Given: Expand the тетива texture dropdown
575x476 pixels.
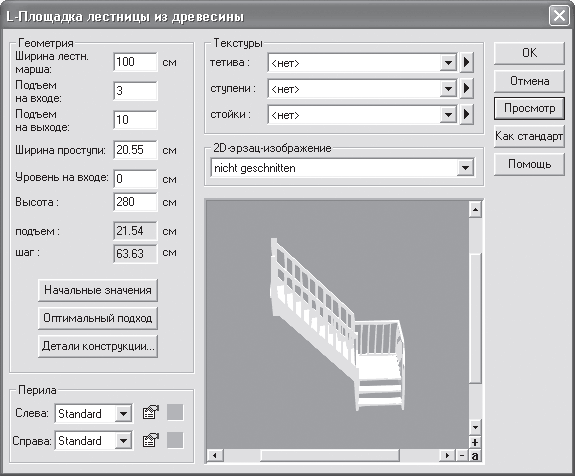Looking at the screenshot, I should tap(448, 63).
